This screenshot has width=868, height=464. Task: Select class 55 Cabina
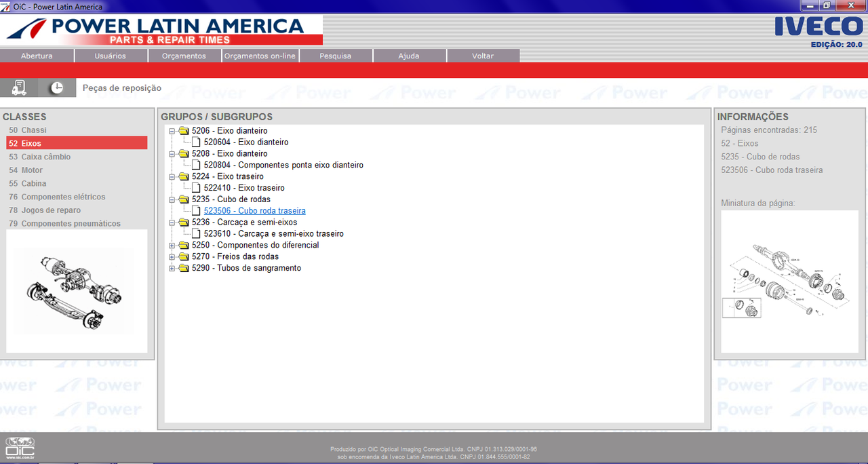point(77,183)
